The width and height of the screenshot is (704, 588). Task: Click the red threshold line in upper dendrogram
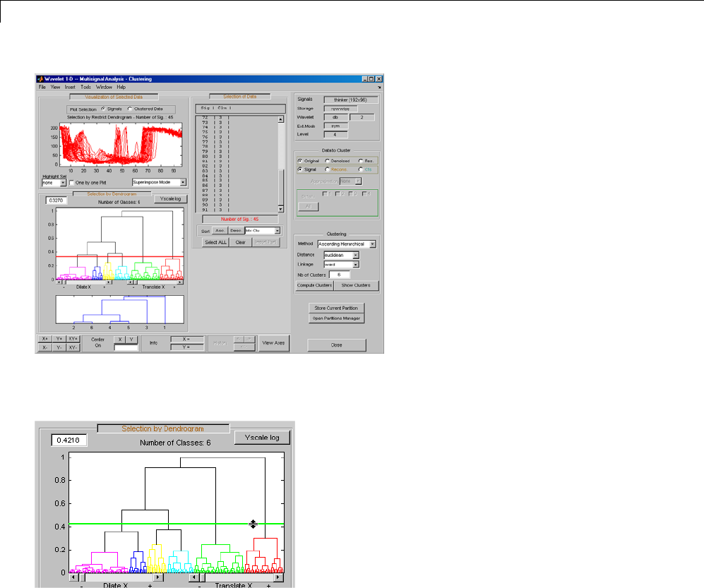pyautogui.click(x=119, y=257)
